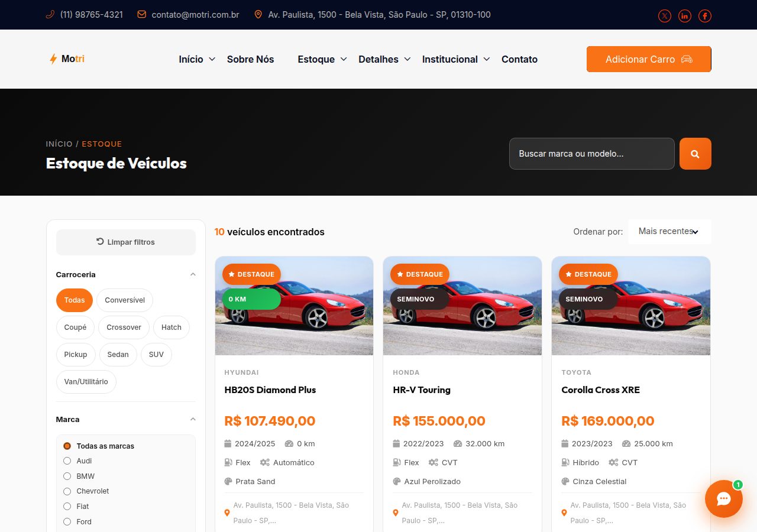This screenshot has width=757, height=532.
Task: Click the Corolla Cross location pin icon
Action: click(564, 513)
